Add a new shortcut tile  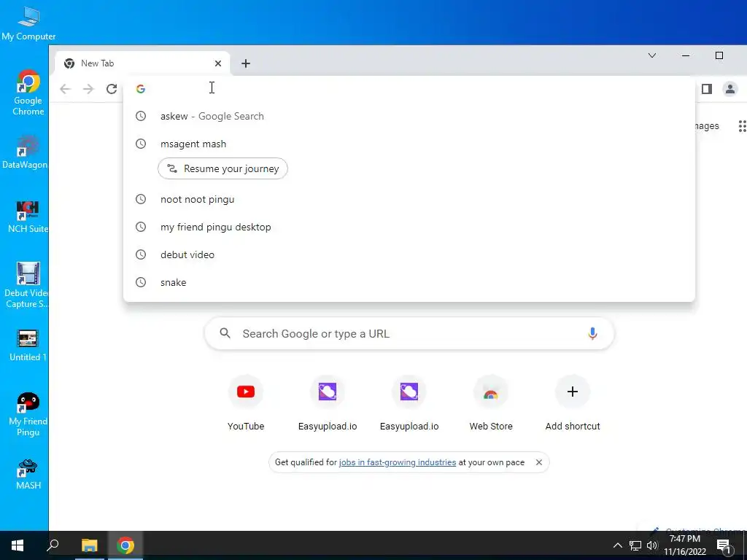pos(573,402)
